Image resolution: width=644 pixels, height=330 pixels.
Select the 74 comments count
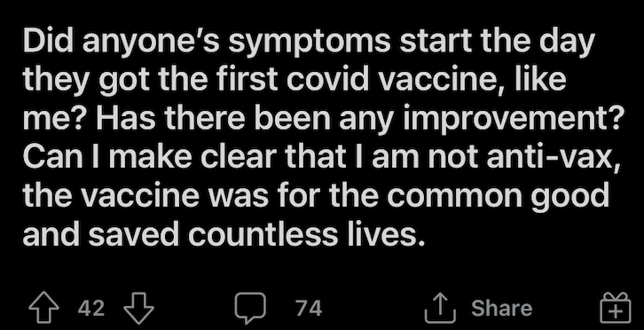click(x=309, y=308)
